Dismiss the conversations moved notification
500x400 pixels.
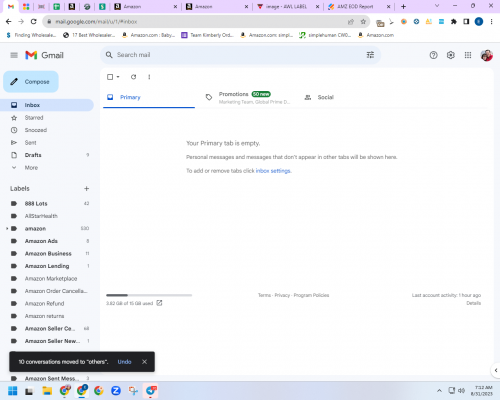[144, 362]
